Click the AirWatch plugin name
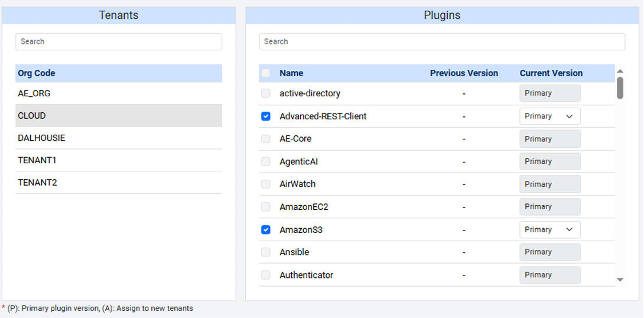The height and width of the screenshot is (318, 644). tap(297, 184)
